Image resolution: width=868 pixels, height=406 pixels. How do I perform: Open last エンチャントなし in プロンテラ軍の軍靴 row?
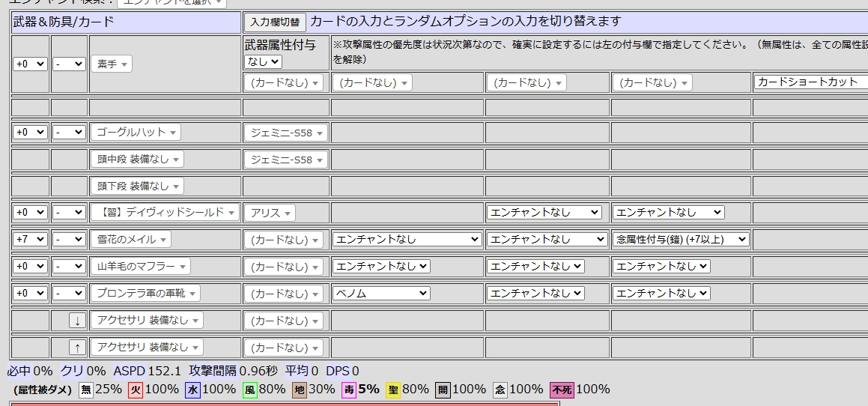click(x=661, y=293)
